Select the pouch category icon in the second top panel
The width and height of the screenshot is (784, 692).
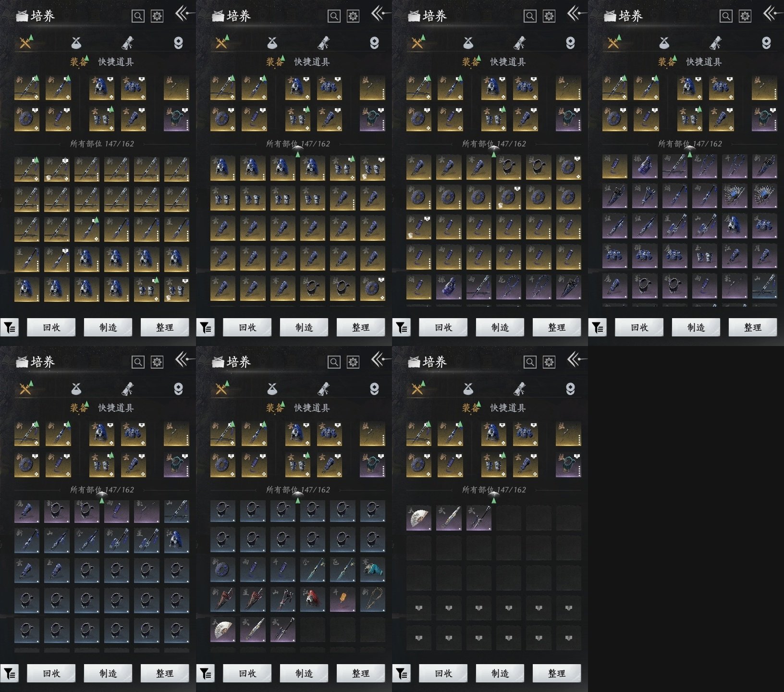coord(272,43)
